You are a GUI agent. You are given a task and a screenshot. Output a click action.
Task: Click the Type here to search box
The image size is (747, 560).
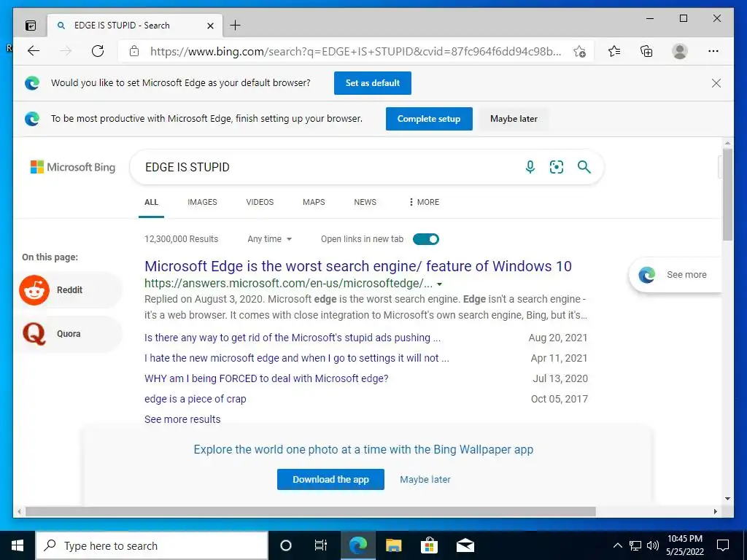point(152,545)
